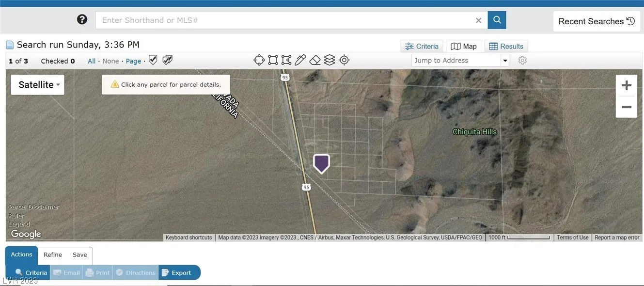Image resolution: width=644 pixels, height=286 pixels.
Task: Pick the freehand pencil draw tool
Action: pyautogui.click(x=300, y=60)
